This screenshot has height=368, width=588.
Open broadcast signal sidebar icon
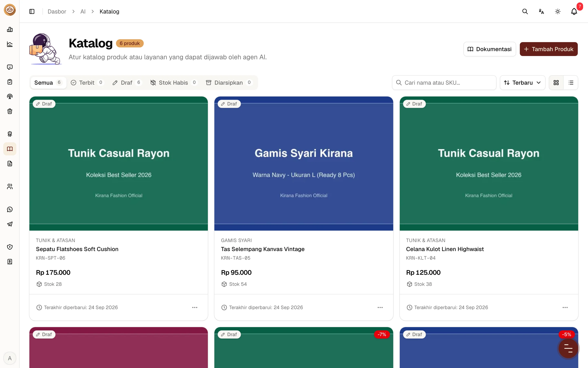tap(10, 97)
